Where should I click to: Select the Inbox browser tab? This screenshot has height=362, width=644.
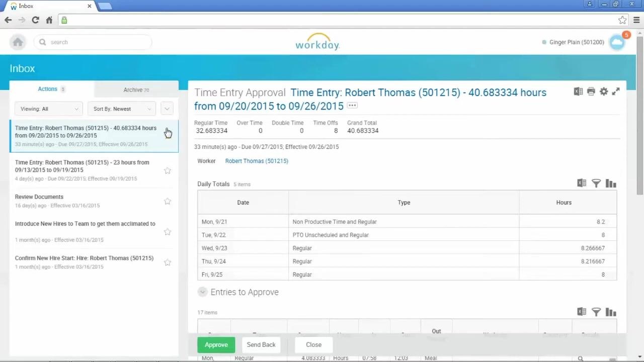[x=50, y=6]
